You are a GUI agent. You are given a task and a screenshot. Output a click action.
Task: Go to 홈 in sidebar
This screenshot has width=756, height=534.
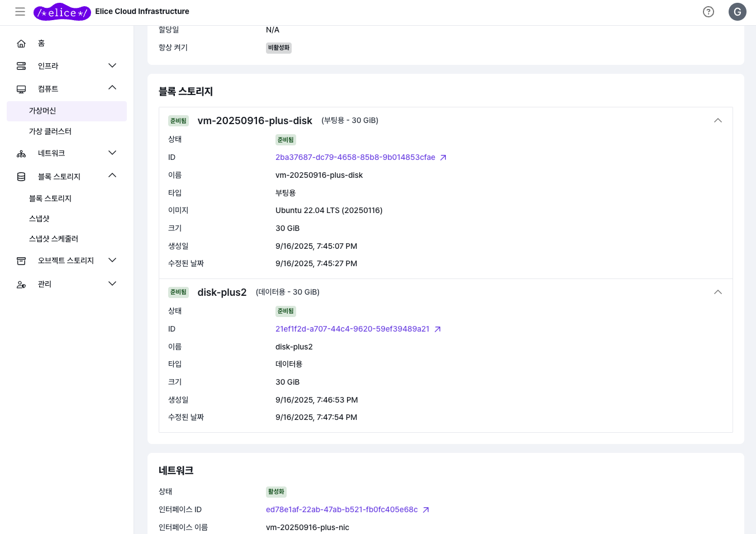coord(41,44)
